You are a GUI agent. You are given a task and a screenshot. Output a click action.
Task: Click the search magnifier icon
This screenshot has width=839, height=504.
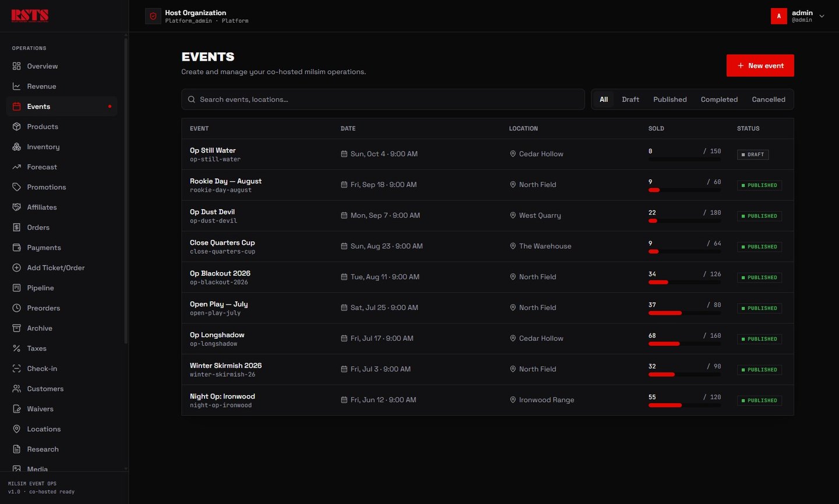click(191, 100)
